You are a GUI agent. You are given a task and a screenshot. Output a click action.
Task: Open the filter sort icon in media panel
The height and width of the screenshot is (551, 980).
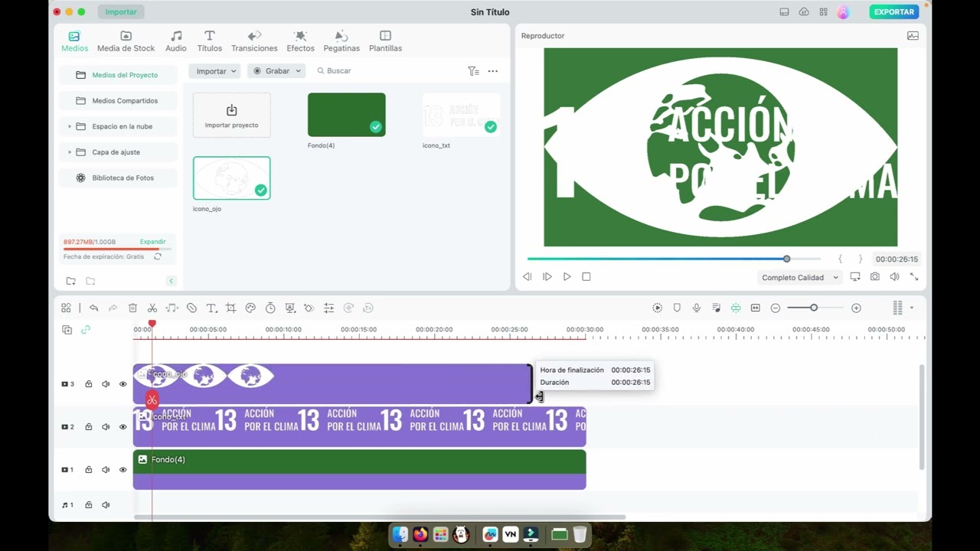click(473, 70)
